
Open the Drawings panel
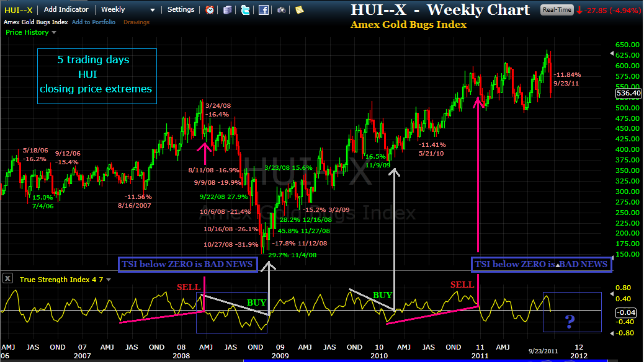(136, 21)
